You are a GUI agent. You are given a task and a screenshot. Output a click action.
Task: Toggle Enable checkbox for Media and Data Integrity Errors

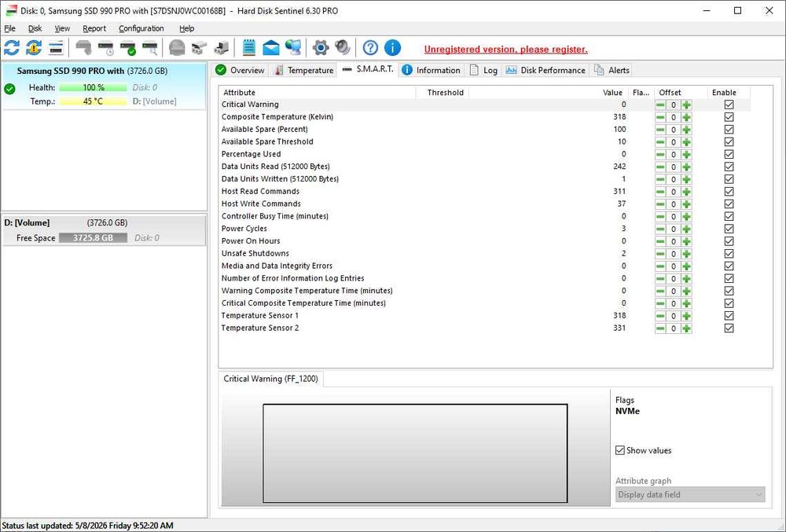[729, 266]
